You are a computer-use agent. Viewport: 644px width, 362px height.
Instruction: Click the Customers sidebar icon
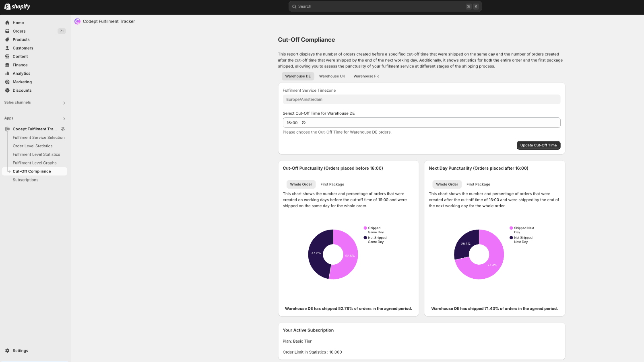click(x=7, y=48)
